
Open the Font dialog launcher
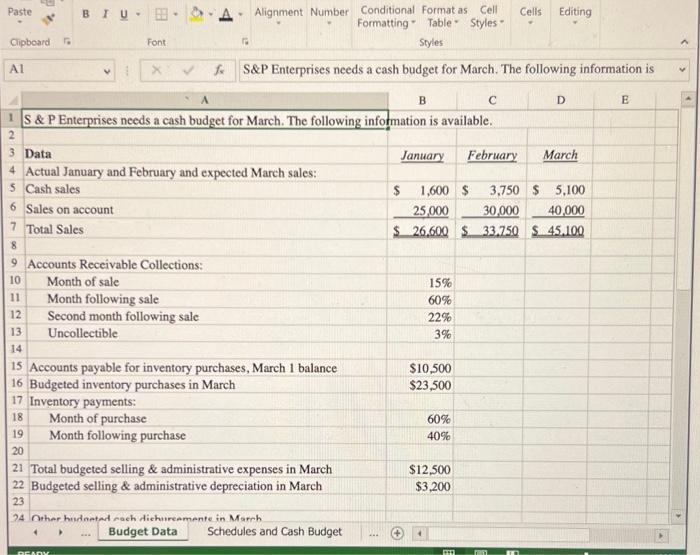[245, 42]
